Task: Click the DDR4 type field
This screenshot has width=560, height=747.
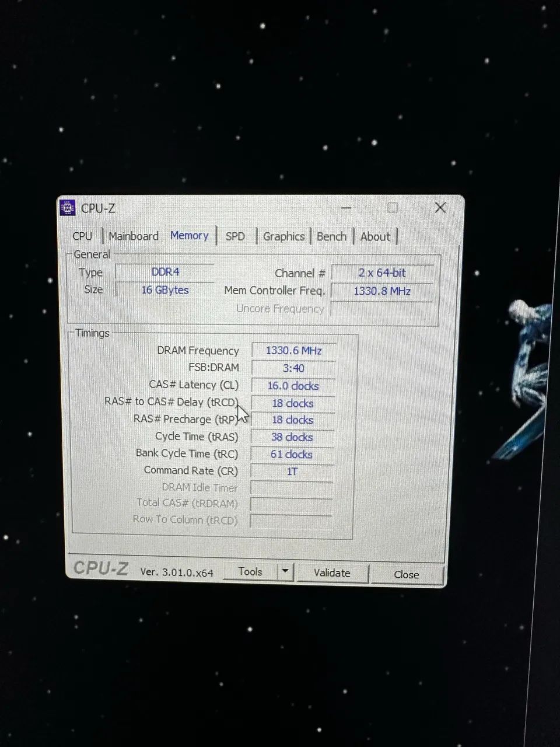Action: (x=165, y=272)
